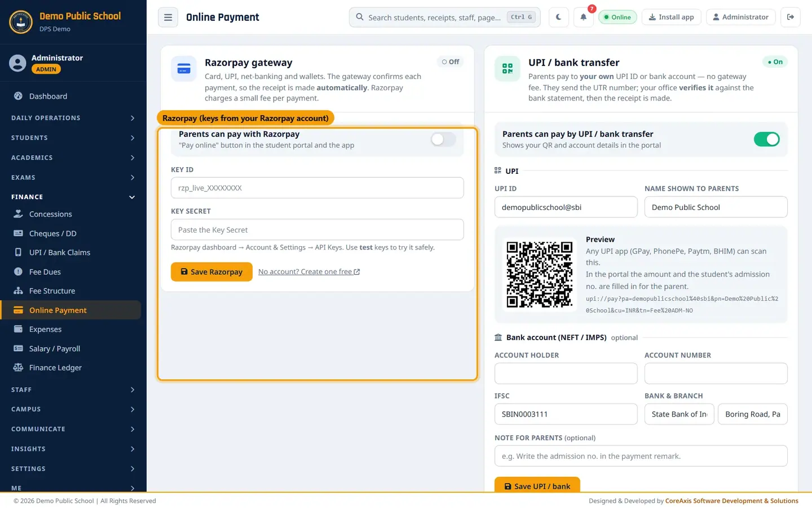Open Concessions in Finance menu

coord(71,214)
